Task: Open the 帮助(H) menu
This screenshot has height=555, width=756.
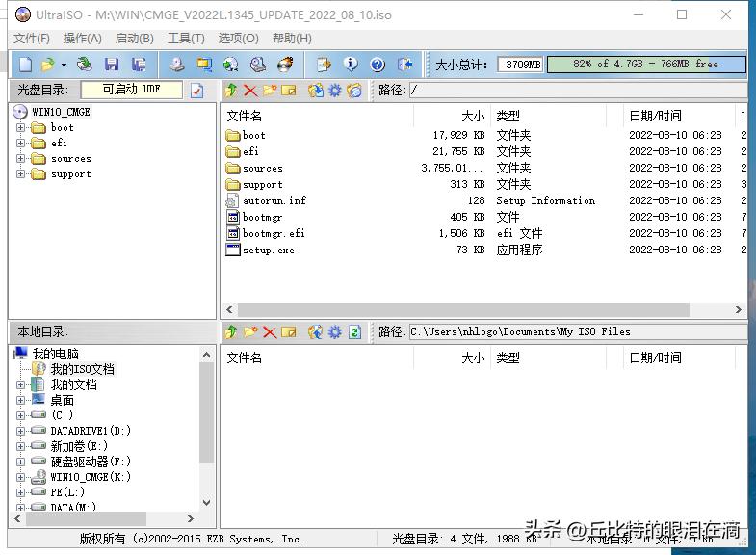Action: click(x=292, y=39)
